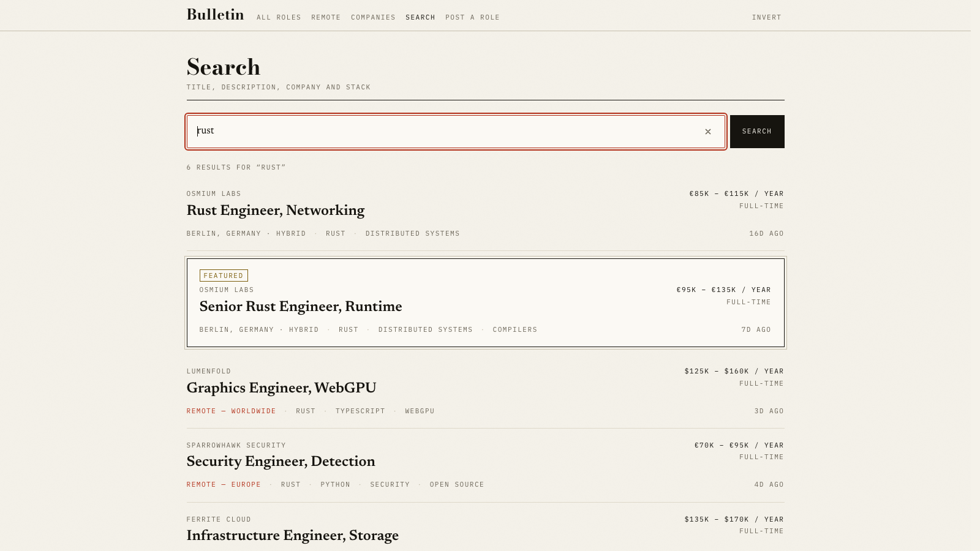Click the TypeScript tag on the WebGPU role
The height and width of the screenshot is (551, 980).
[360, 411]
